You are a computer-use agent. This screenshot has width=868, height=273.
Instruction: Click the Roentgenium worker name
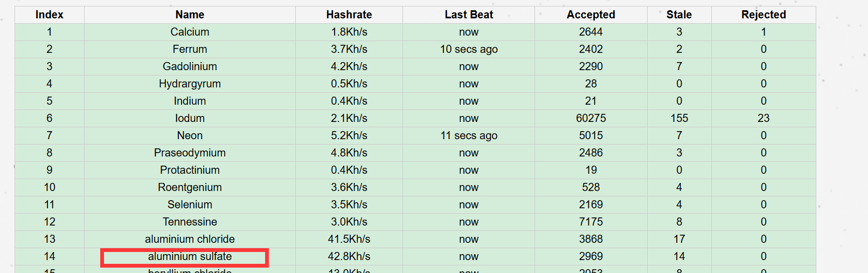[190, 187]
